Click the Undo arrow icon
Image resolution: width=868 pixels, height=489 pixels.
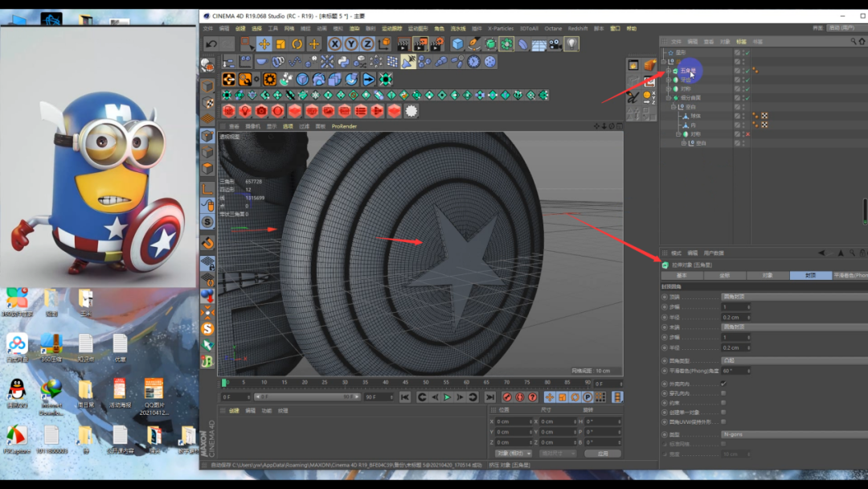click(211, 43)
